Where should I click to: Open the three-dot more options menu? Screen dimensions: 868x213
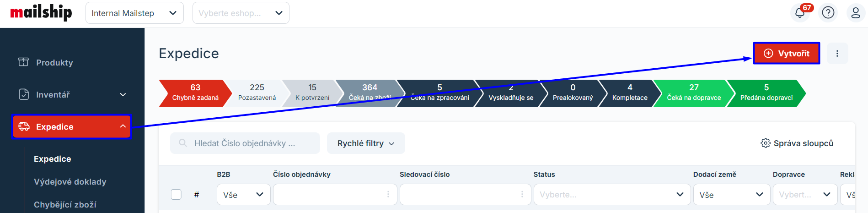(x=837, y=54)
